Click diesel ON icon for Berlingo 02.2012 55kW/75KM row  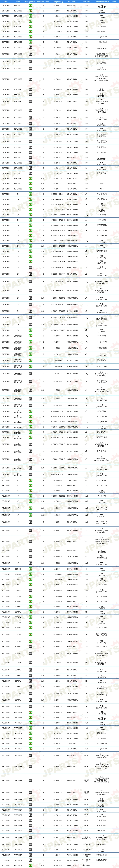pos(30,158)
